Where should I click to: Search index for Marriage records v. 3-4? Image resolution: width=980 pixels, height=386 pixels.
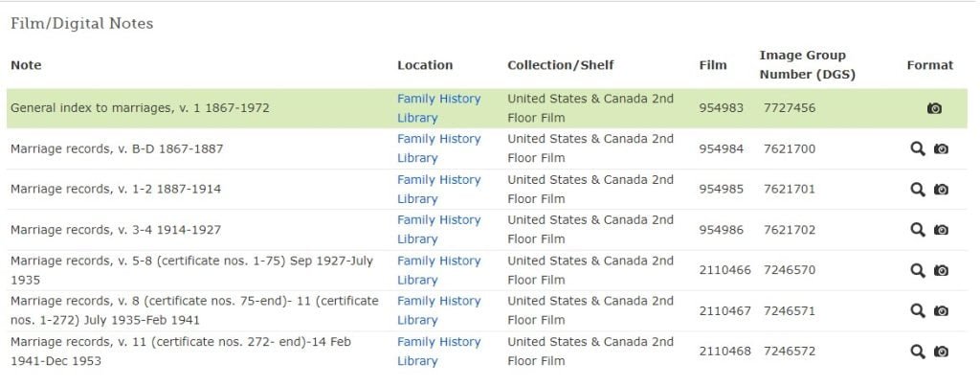point(917,230)
